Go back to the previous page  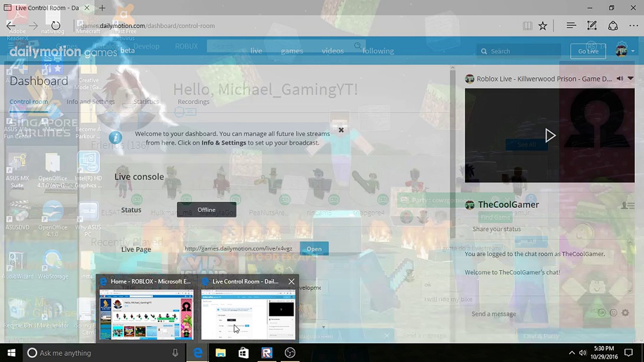tap(11, 25)
